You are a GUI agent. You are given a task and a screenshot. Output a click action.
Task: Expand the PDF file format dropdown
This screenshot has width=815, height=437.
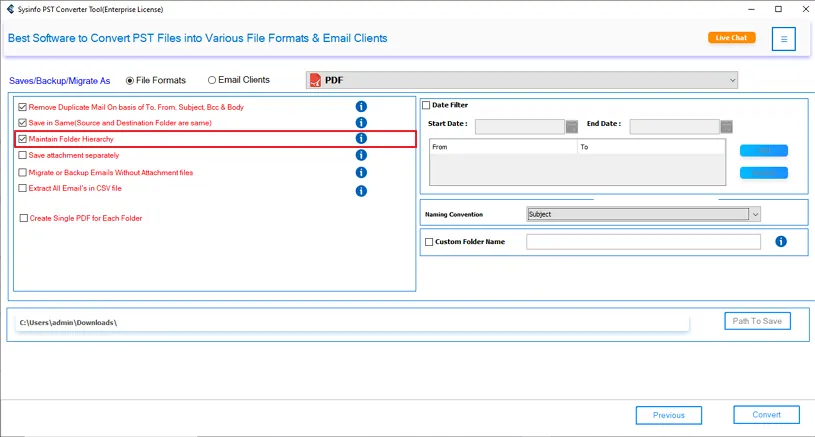click(x=732, y=80)
